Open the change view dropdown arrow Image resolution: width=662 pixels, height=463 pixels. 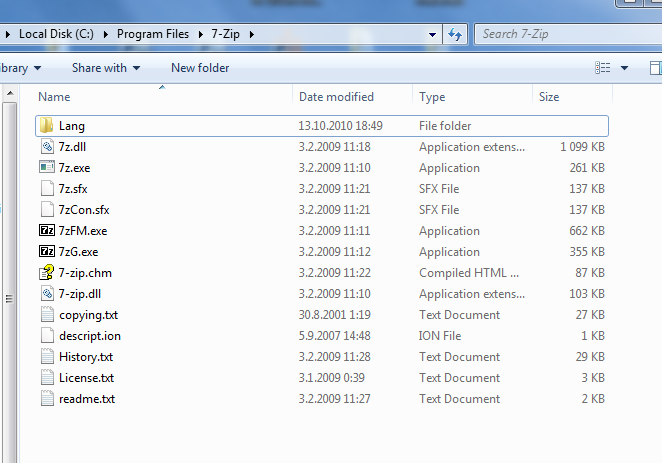pos(625,68)
